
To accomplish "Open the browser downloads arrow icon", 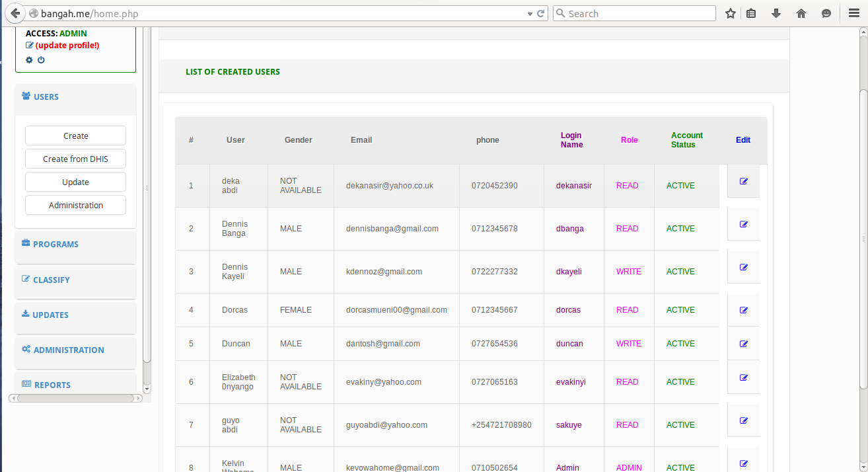I will coord(776,13).
